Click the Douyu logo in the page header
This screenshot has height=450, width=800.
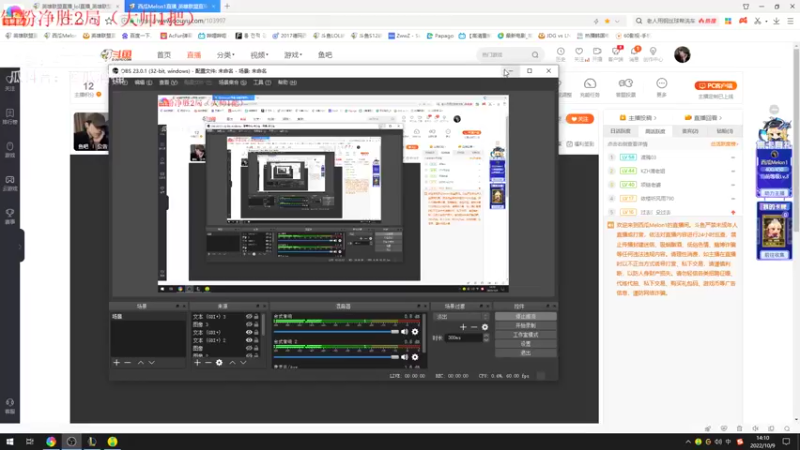click(117, 55)
